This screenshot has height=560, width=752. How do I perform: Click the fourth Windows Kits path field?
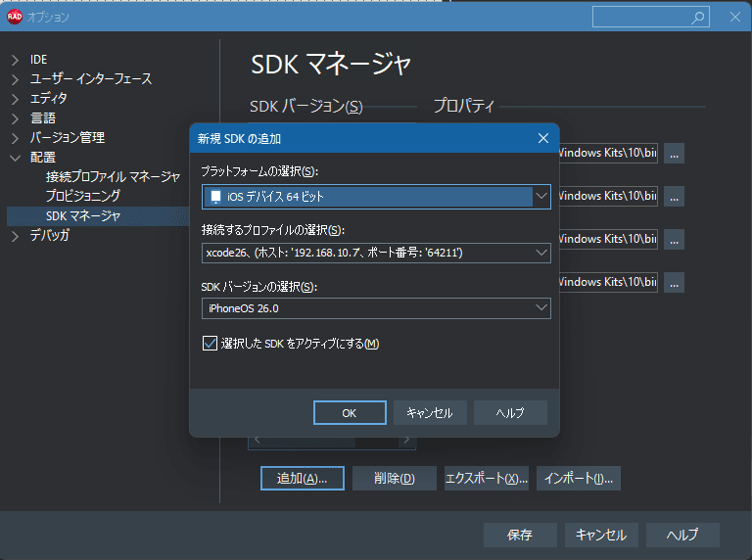click(608, 282)
